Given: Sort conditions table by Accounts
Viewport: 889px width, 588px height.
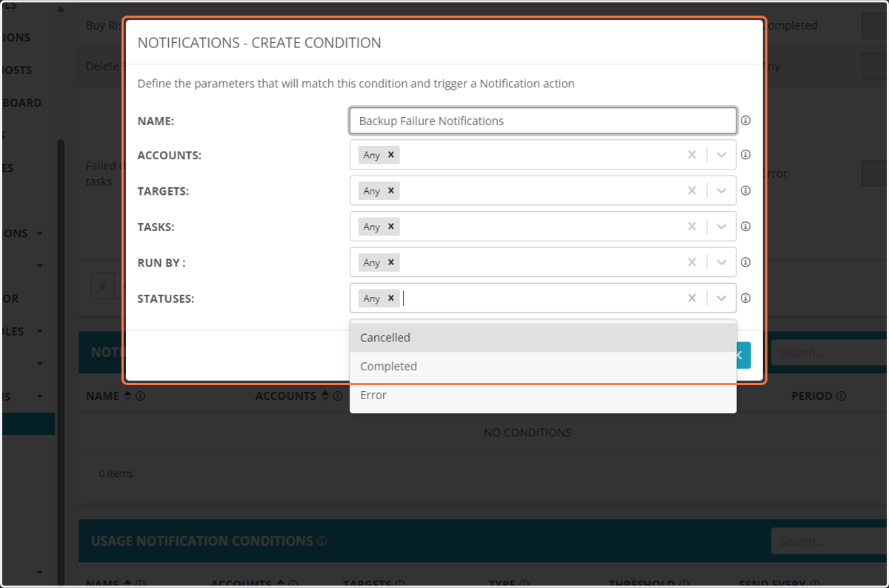Looking at the screenshot, I should click(324, 396).
